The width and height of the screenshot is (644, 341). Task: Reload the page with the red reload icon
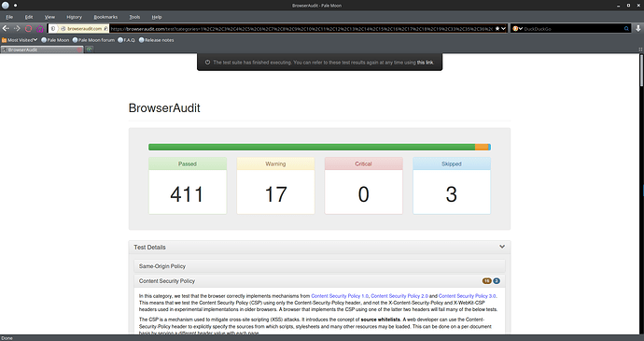click(x=28, y=28)
